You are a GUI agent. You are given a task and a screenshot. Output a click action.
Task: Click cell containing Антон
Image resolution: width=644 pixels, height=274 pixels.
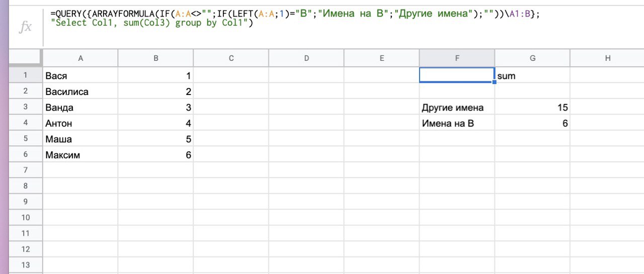point(80,123)
